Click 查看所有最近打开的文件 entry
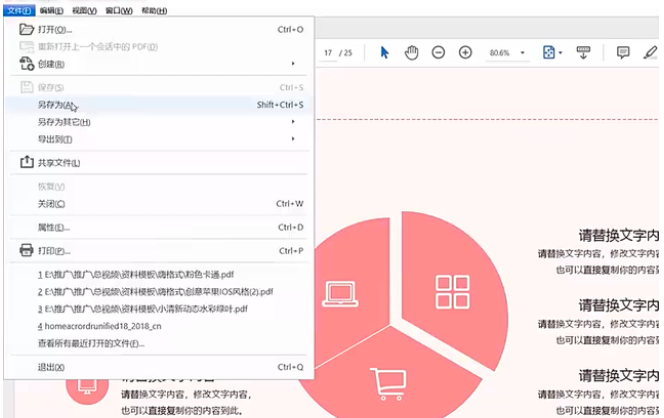Screen dimensions: 664x418 pos(91,343)
